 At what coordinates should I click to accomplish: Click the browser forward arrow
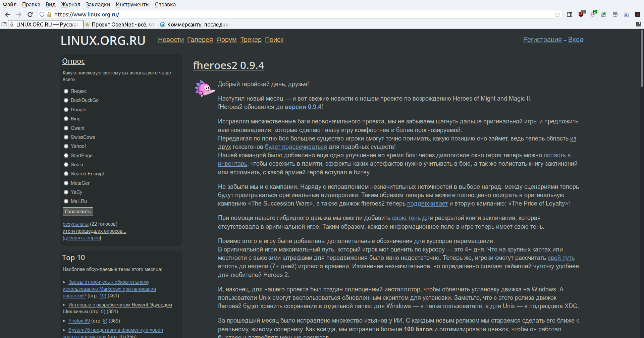point(19,14)
